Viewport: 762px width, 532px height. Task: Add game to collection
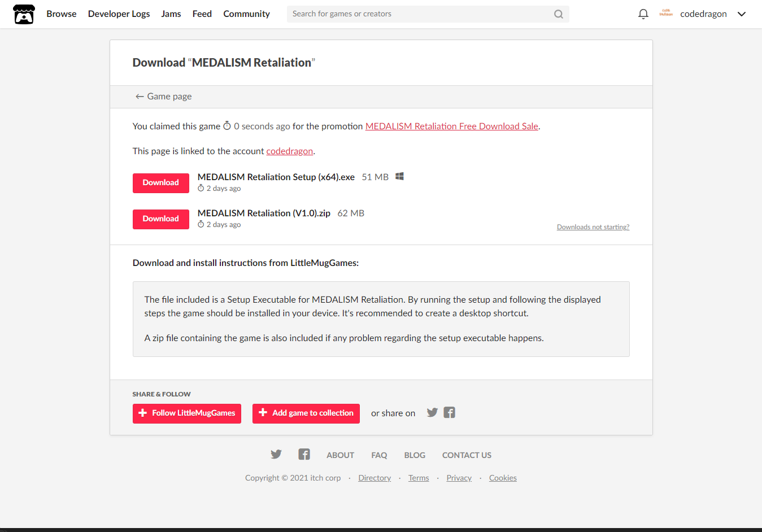coord(306,413)
